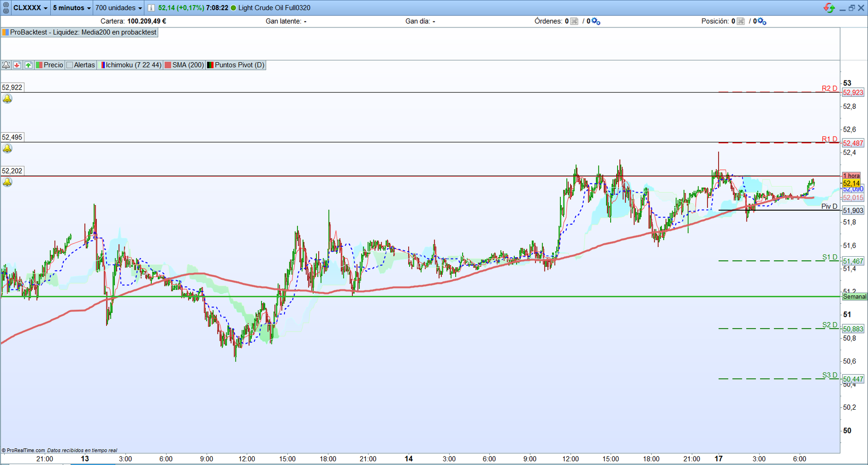Click the green up arrow indicator icon

[x=28, y=65]
